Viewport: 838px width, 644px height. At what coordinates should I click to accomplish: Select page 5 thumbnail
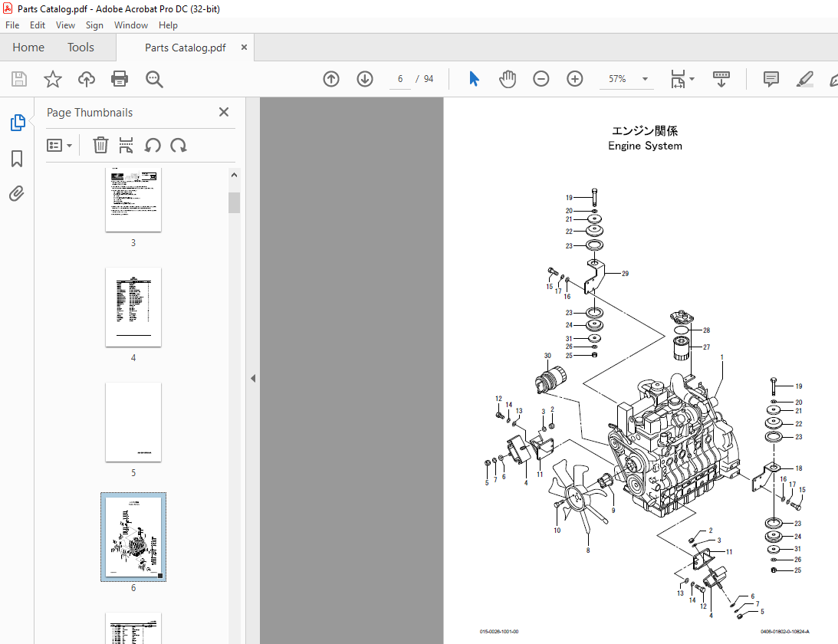[x=133, y=422]
